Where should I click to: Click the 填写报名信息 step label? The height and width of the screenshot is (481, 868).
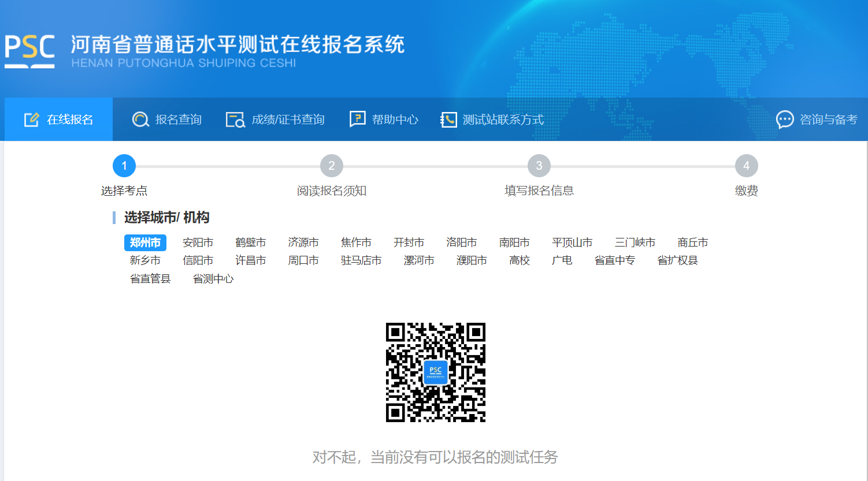tap(539, 191)
